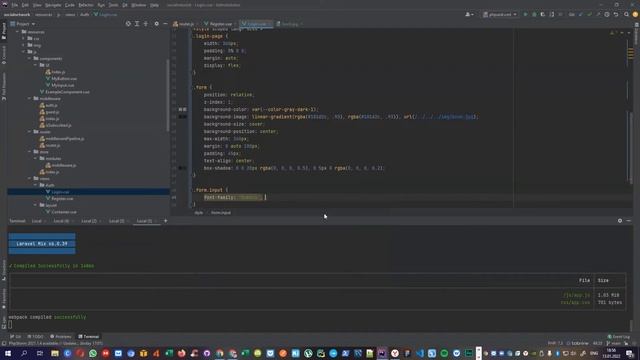
Task: Expand all in Project panel
Action: pyautogui.click(x=137, y=24)
